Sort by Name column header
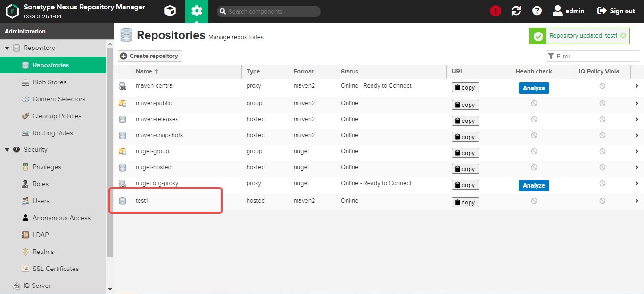 point(186,72)
